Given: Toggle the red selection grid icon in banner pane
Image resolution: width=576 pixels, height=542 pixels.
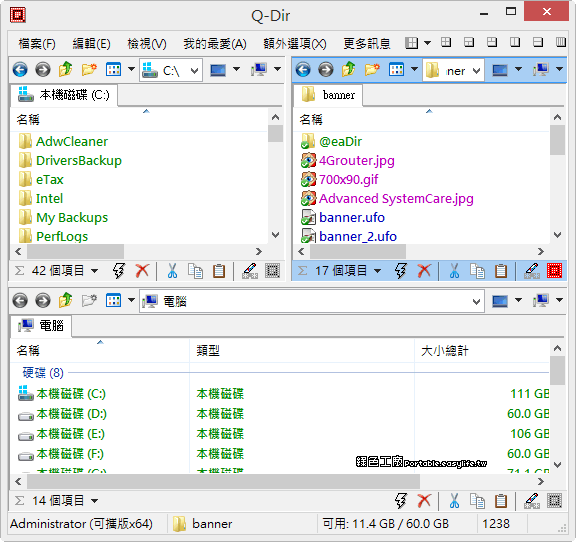Looking at the screenshot, I should click(554, 271).
